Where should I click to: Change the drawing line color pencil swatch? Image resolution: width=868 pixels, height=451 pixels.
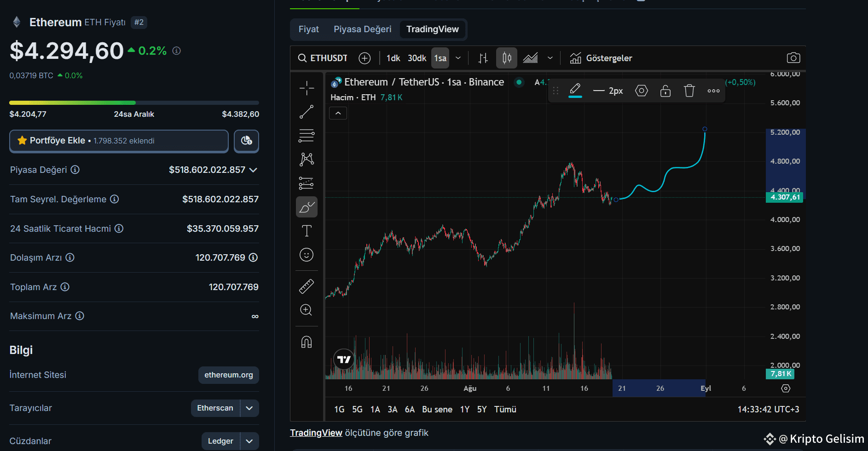click(575, 91)
